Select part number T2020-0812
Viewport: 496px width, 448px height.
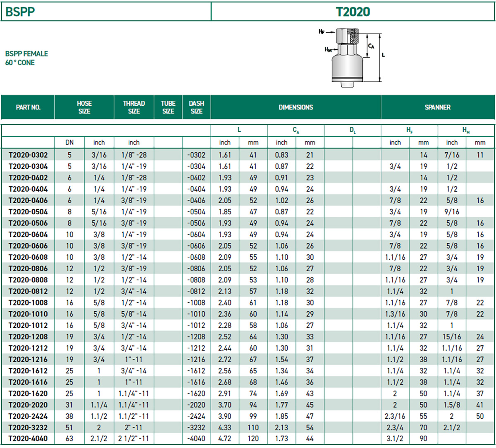click(x=28, y=292)
